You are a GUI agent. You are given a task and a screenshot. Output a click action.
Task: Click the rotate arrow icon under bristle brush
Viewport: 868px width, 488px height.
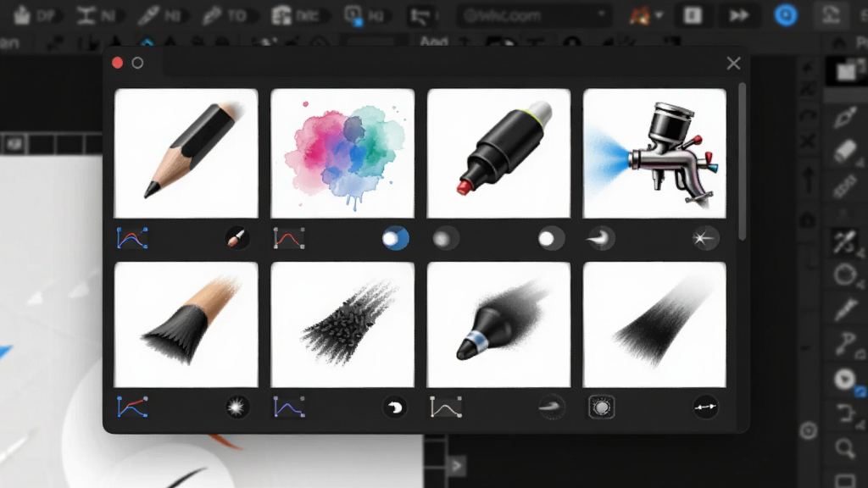tap(395, 408)
